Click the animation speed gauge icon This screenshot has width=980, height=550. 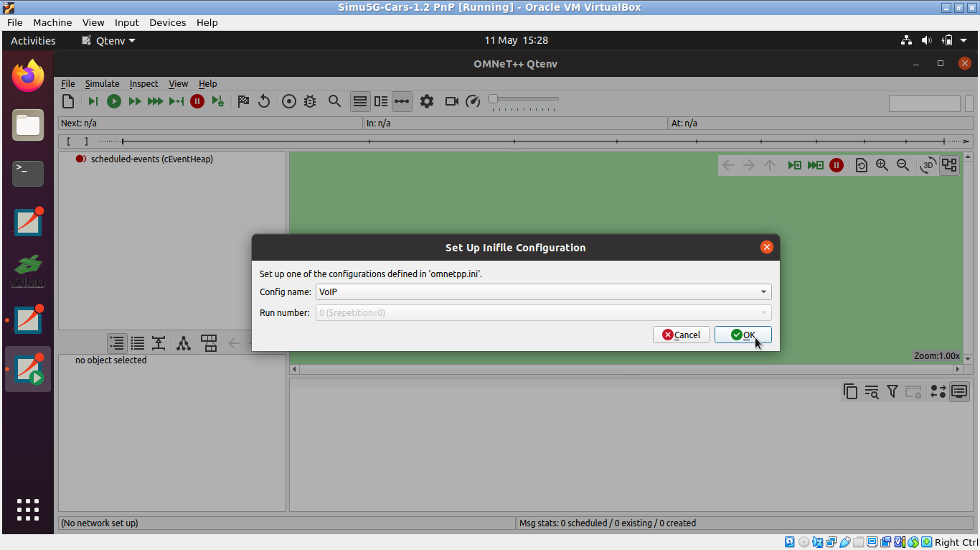click(x=473, y=101)
